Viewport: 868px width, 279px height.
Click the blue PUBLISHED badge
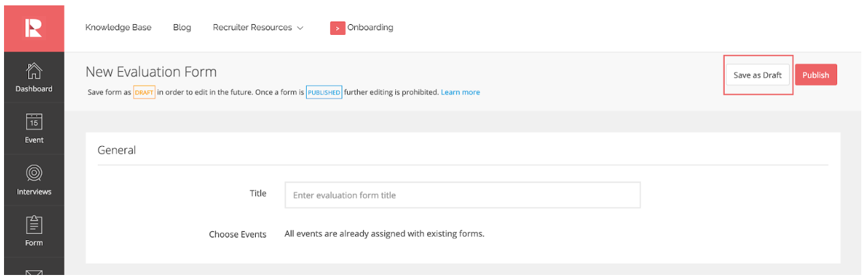pyautogui.click(x=324, y=93)
